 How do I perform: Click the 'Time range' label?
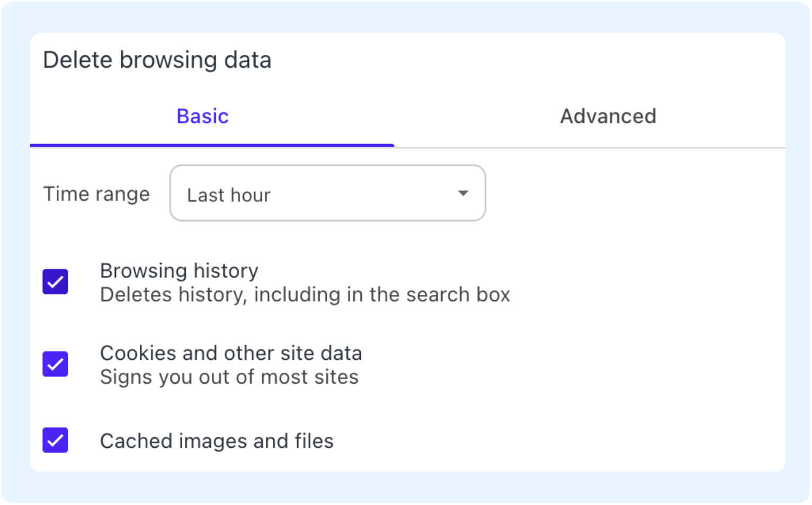pyautogui.click(x=96, y=194)
